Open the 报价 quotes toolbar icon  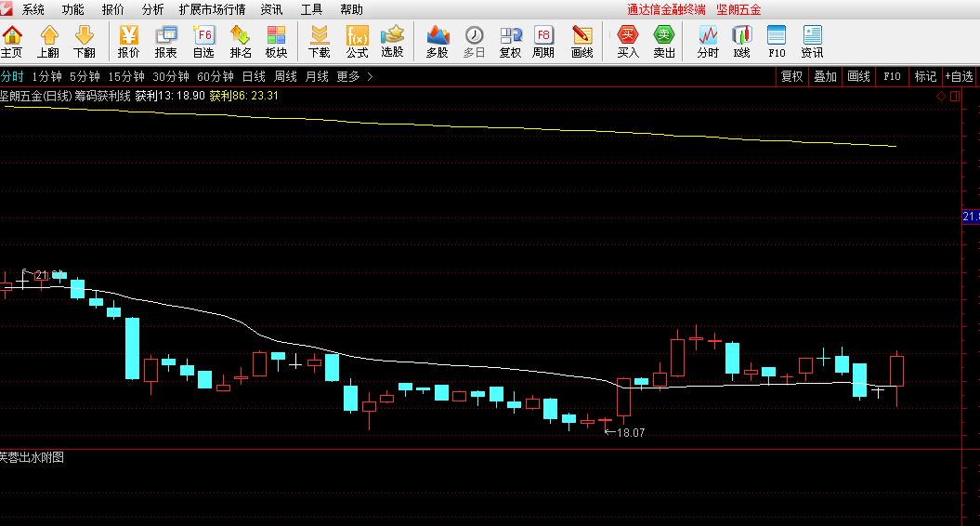(x=129, y=42)
